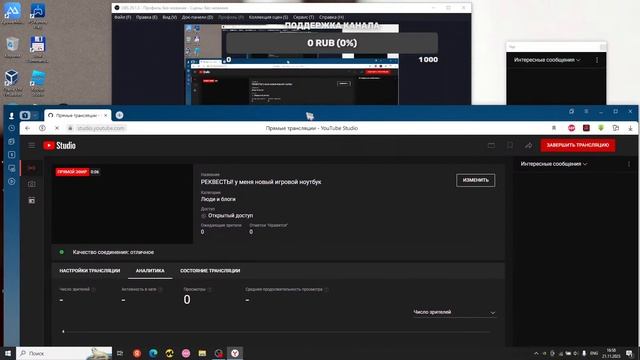Screen dimensions: 640x360
Task: Click the 0 RUB donation progress bar
Action: (x=332, y=43)
